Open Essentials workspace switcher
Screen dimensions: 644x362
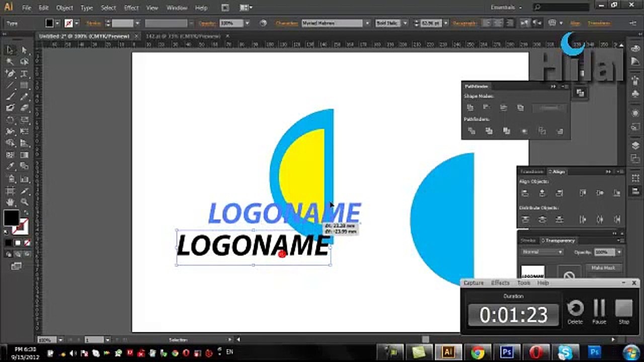coord(506,8)
